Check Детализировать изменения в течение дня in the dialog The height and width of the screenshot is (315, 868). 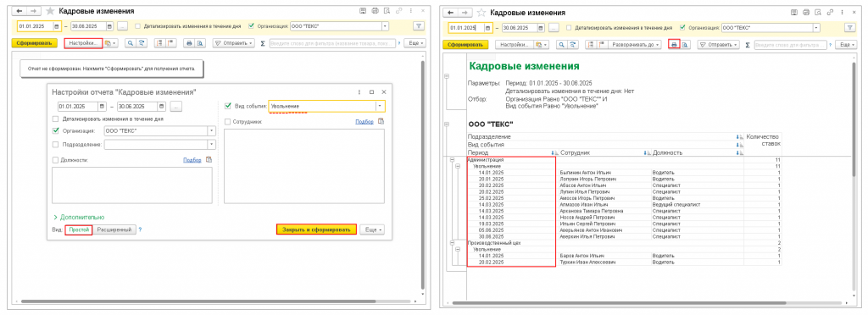pyautogui.click(x=55, y=119)
